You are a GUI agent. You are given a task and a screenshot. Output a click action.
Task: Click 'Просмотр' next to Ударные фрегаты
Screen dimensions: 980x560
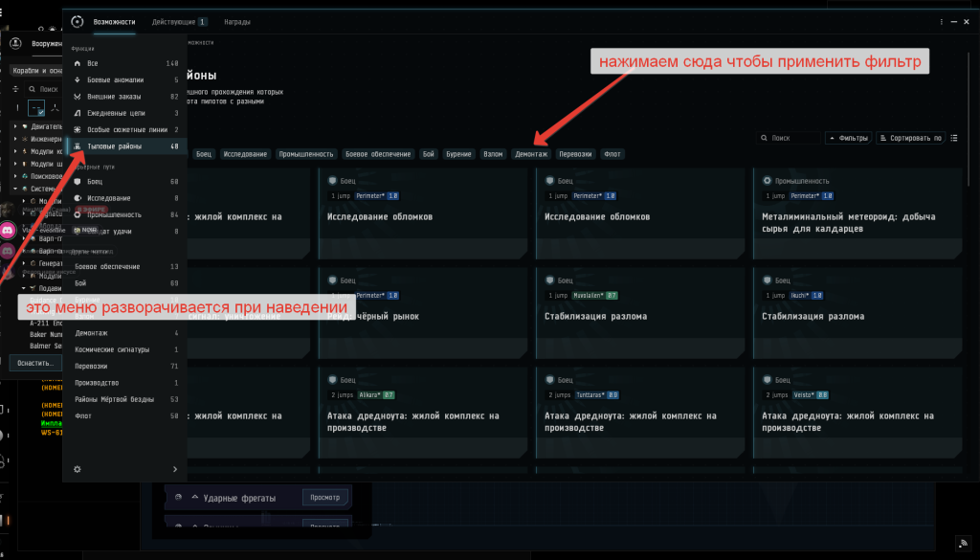coord(325,497)
